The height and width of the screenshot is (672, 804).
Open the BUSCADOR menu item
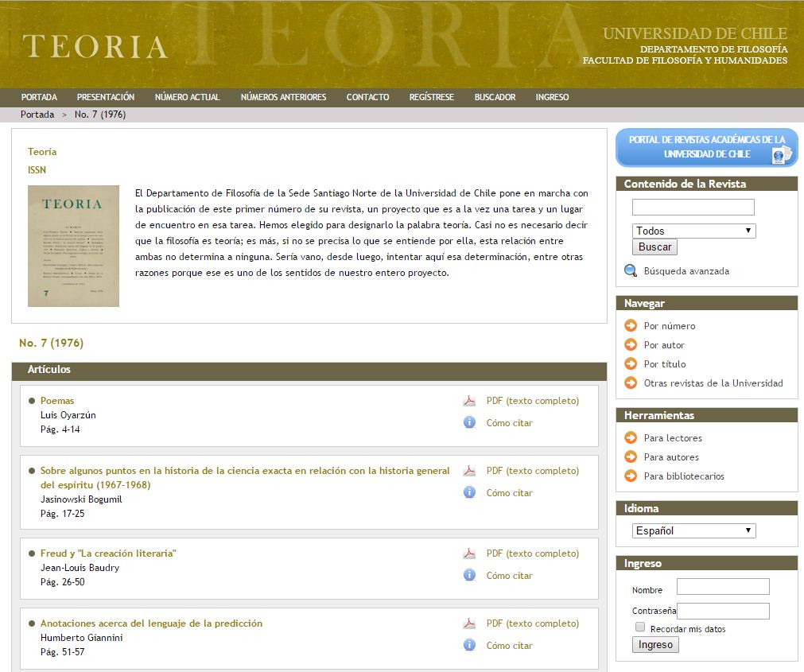pyautogui.click(x=495, y=97)
